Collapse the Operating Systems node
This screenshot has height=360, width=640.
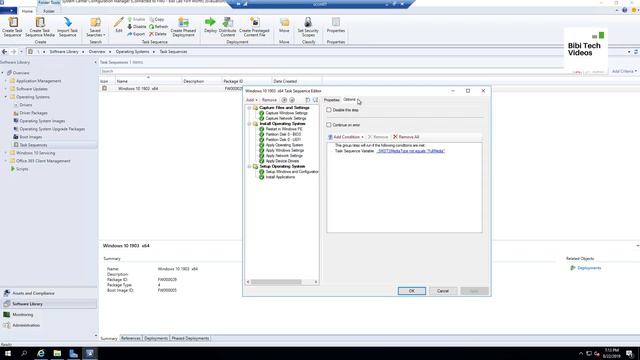[6, 97]
